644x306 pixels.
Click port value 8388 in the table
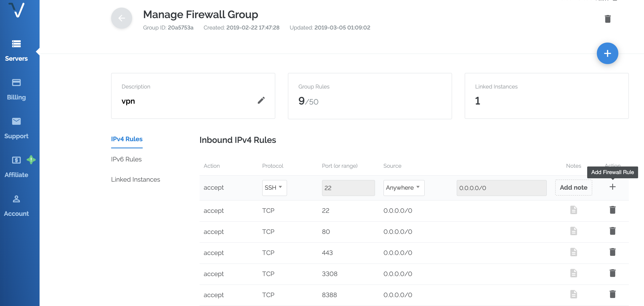pyautogui.click(x=329, y=295)
